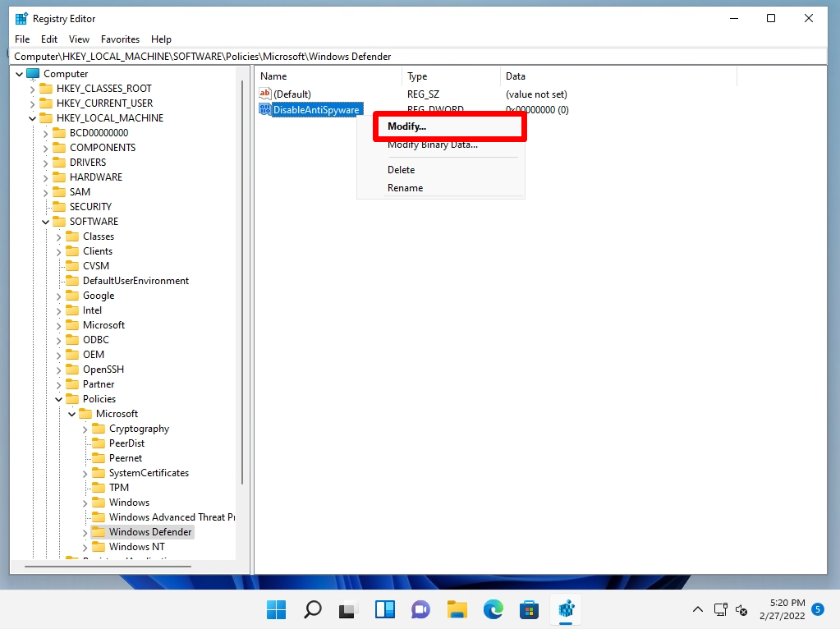Select the CVSM key
Viewport: 840px width, 629px height.
click(96, 266)
